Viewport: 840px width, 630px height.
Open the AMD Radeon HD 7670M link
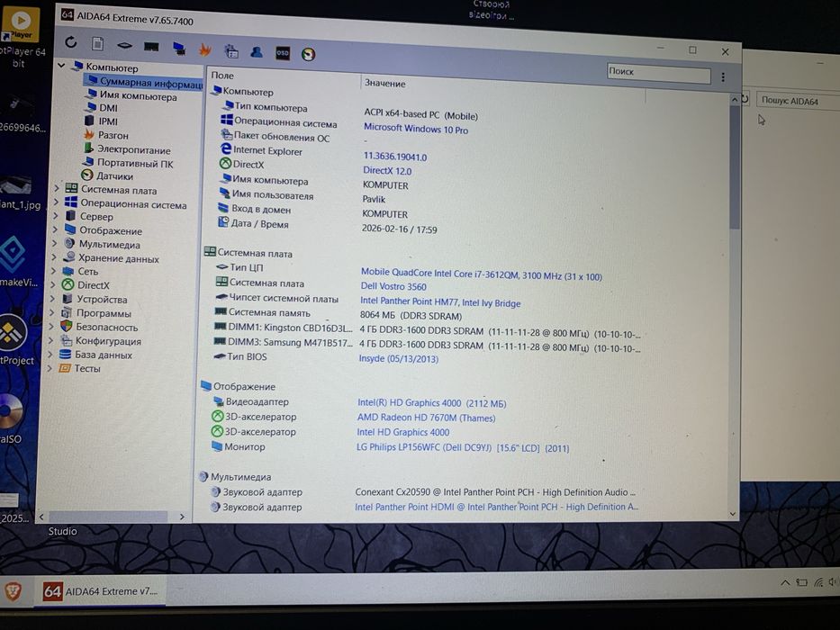[426, 418]
